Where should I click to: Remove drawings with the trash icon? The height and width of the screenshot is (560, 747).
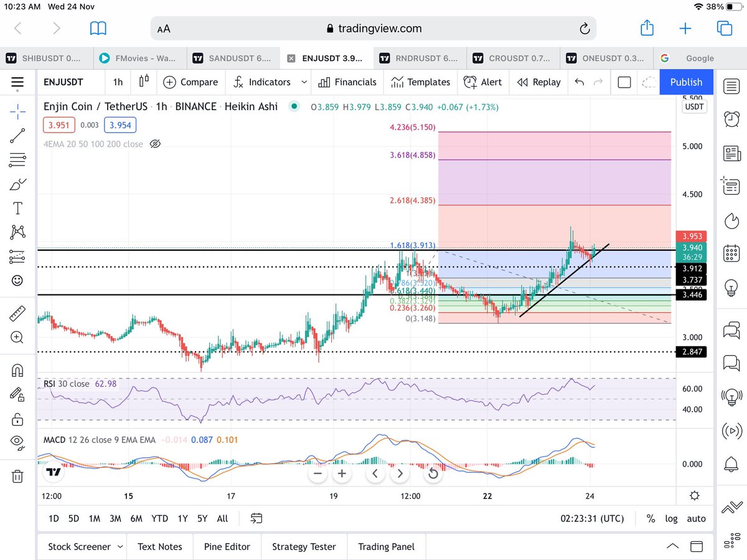[17, 476]
